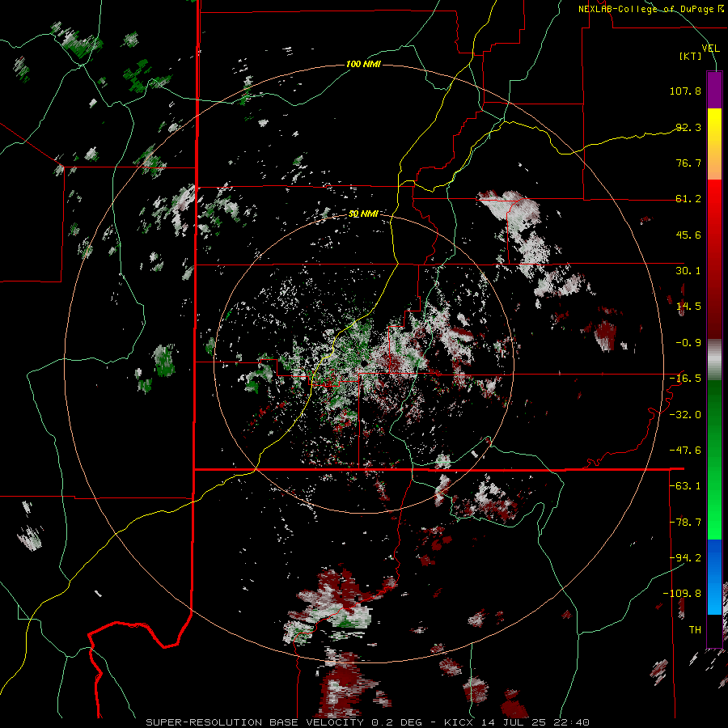This screenshot has width=728, height=728.
Task: Click the 45.6 velocity scale value
Action: pos(688,235)
